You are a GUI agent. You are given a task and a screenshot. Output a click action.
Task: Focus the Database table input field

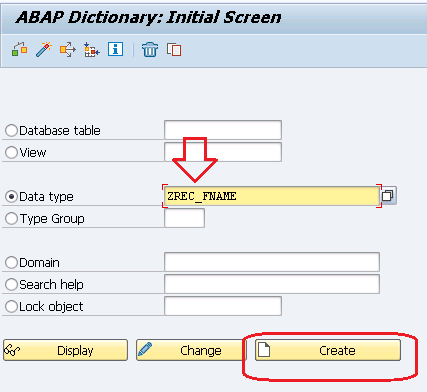pyautogui.click(x=223, y=130)
